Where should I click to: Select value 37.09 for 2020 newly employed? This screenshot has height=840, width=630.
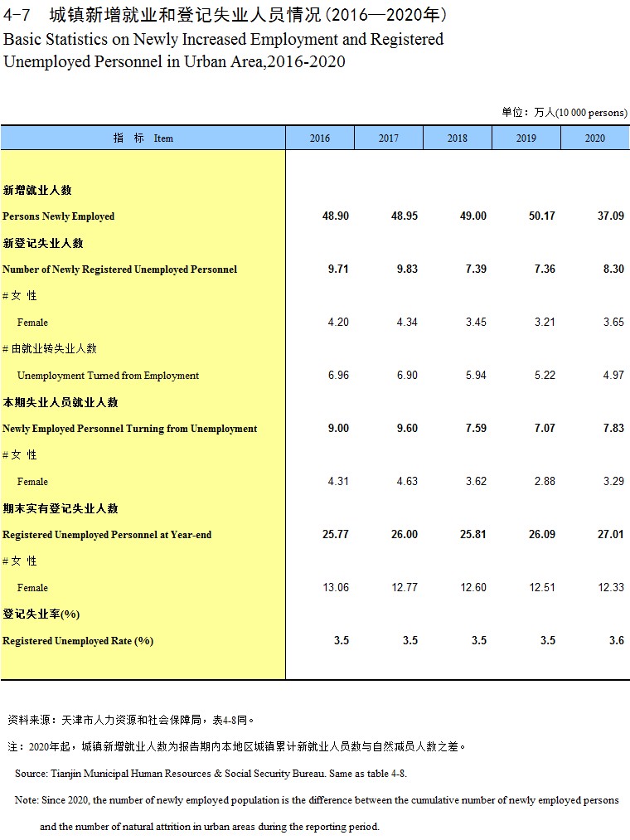click(611, 216)
